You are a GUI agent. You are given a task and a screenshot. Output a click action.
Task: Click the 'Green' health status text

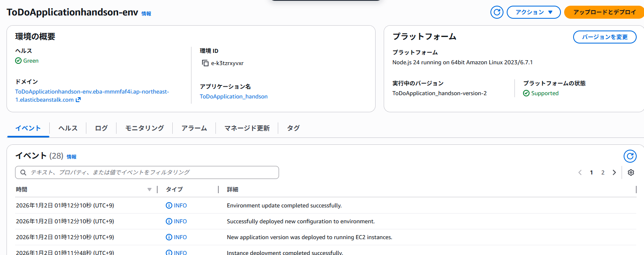[31, 61]
